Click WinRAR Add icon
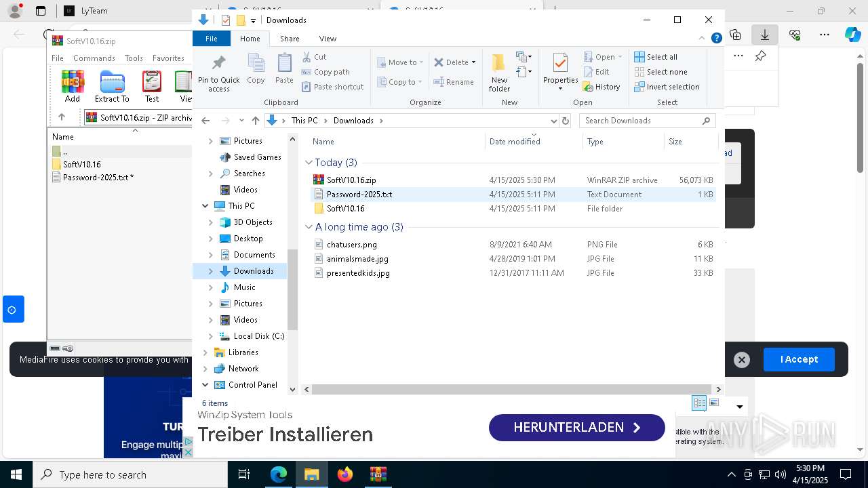The height and width of the screenshot is (488, 868). pyautogui.click(x=73, y=87)
